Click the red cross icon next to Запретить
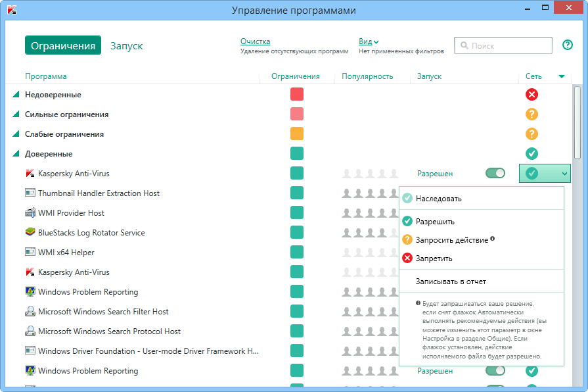The width and height of the screenshot is (588, 392). 407,258
